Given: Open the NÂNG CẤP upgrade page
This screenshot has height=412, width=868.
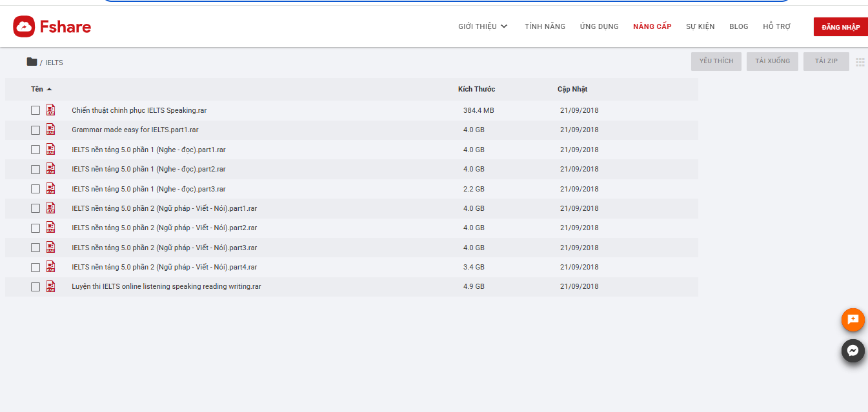Looking at the screenshot, I should (652, 26).
